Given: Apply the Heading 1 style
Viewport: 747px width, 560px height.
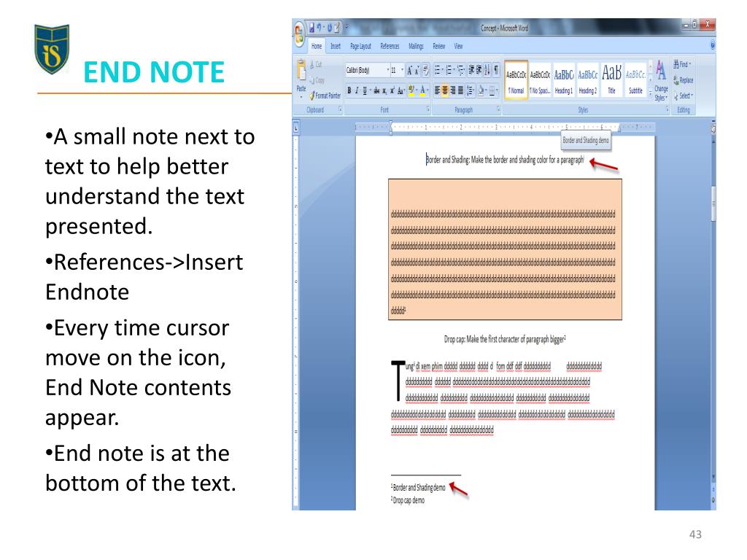Looking at the screenshot, I should coord(564,79).
